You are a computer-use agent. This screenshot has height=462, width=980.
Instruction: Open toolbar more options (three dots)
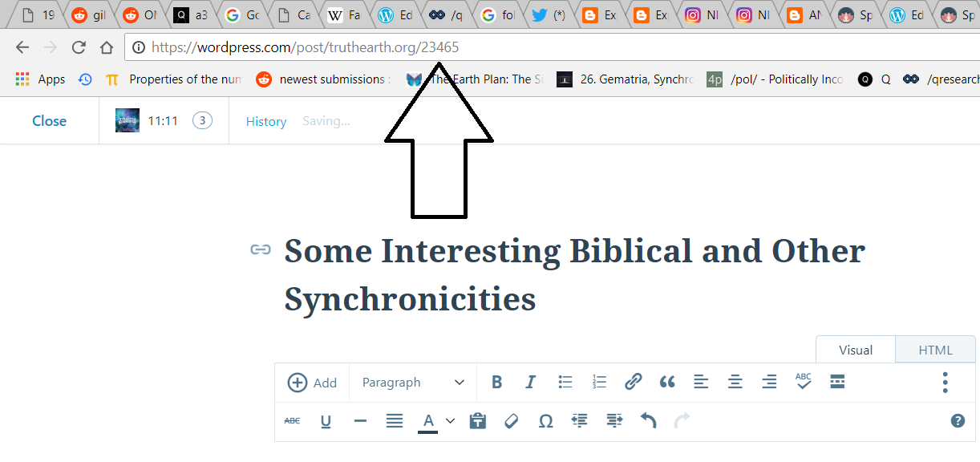tap(946, 383)
